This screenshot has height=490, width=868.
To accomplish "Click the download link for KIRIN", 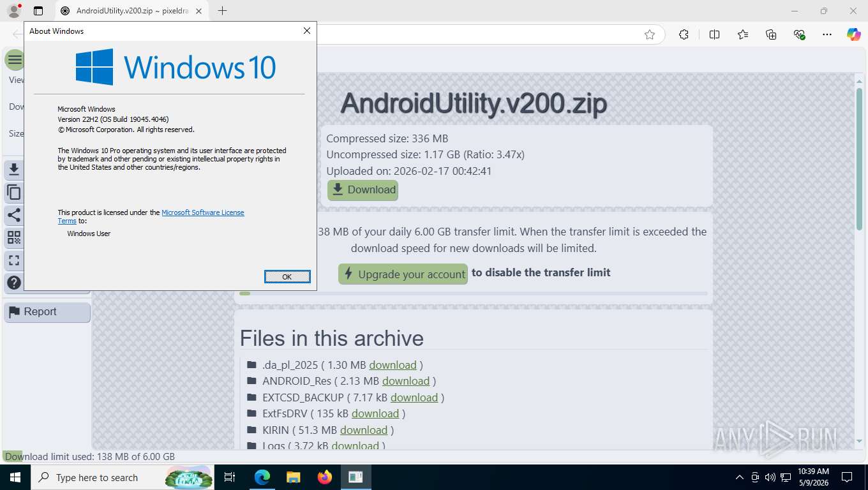I will pyautogui.click(x=364, y=430).
